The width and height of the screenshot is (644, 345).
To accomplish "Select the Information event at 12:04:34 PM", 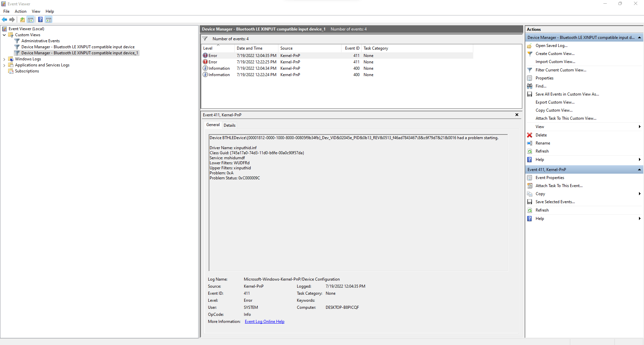I will (337, 68).
